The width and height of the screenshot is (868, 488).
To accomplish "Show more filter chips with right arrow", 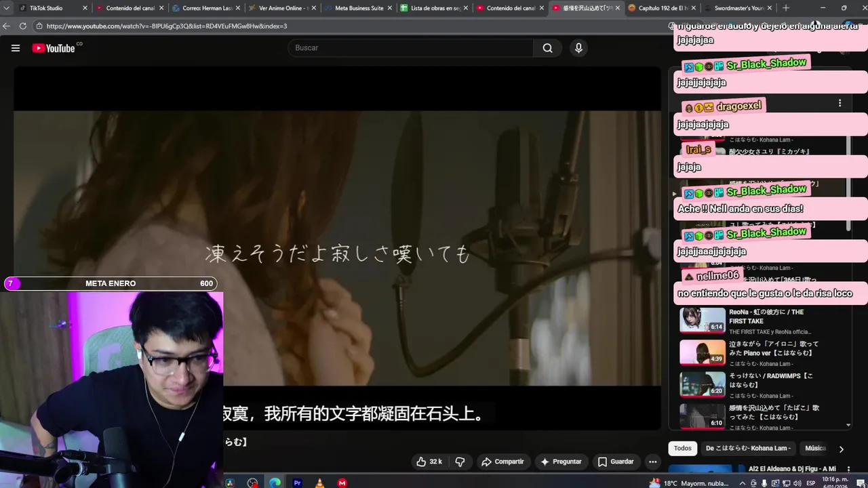I will click(842, 449).
